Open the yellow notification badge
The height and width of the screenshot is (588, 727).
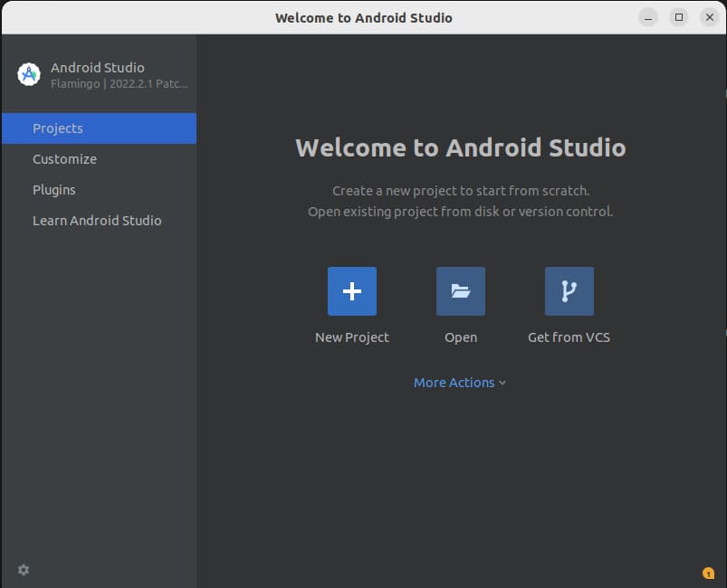[x=708, y=574]
